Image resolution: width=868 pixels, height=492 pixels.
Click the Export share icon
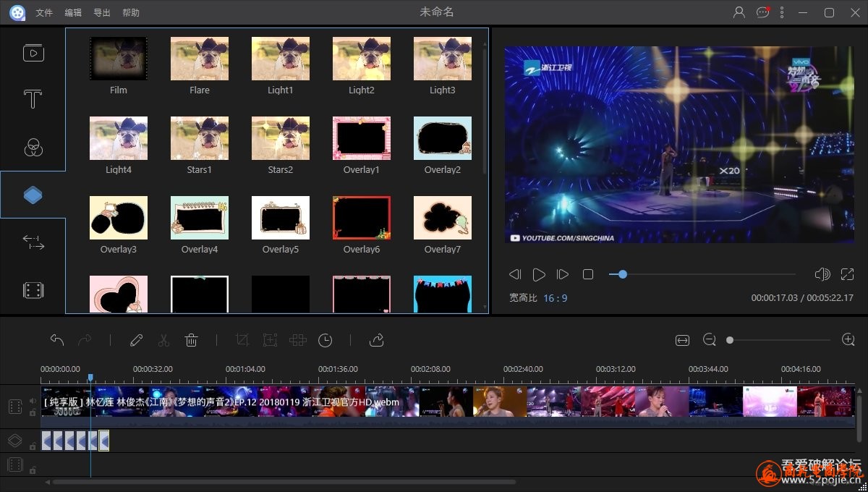pyautogui.click(x=376, y=340)
